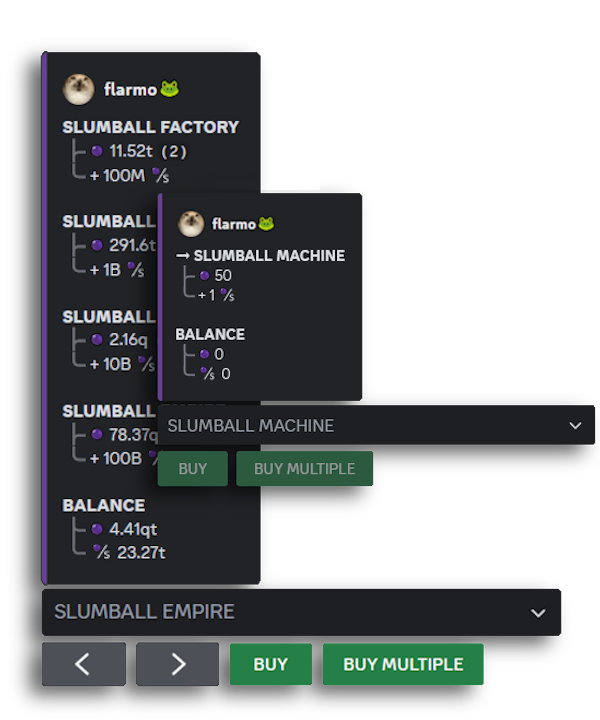Open the SLUMBALL EMPIRE dropdown
This screenshot has height=720, width=600.
[x=301, y=612]
